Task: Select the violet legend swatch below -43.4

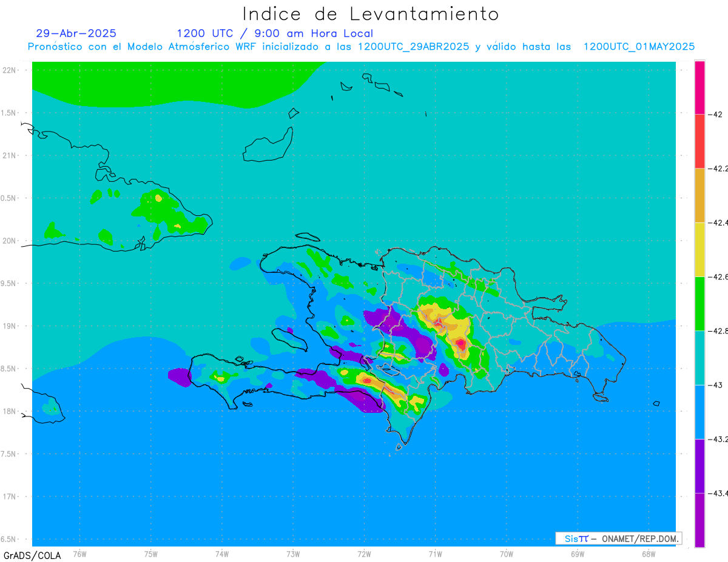Action: 699,520
